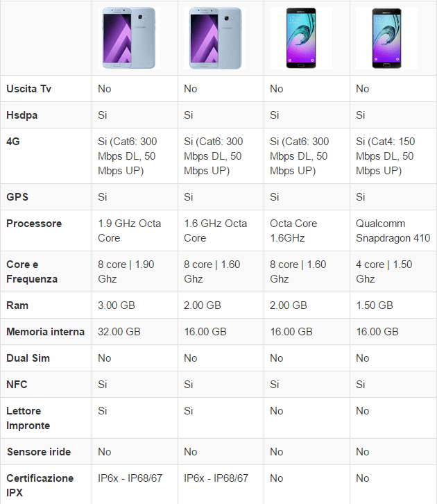The height and width of the screenshot is (504, 437).
Task: Click the Processore row label
Action: [34, 224]
